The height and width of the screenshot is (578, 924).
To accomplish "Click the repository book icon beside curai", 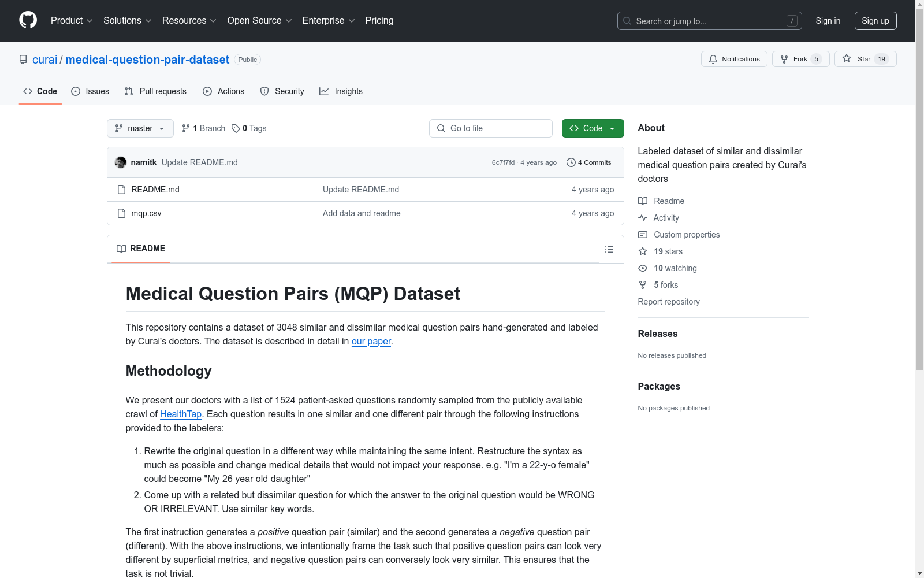I will pos(23,60).
